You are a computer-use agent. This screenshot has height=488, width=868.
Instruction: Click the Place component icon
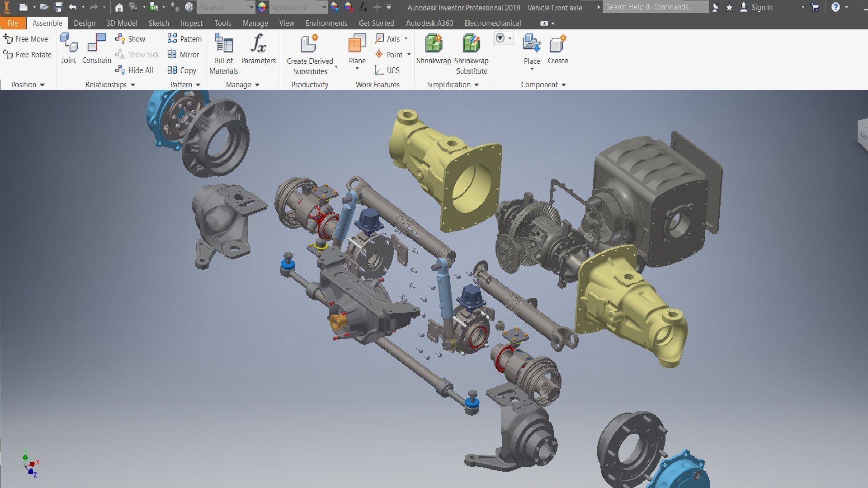coord(532,44)
